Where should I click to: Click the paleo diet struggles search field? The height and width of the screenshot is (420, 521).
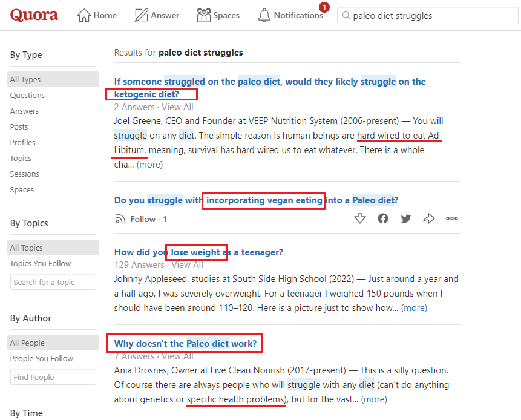coord(427,16)
